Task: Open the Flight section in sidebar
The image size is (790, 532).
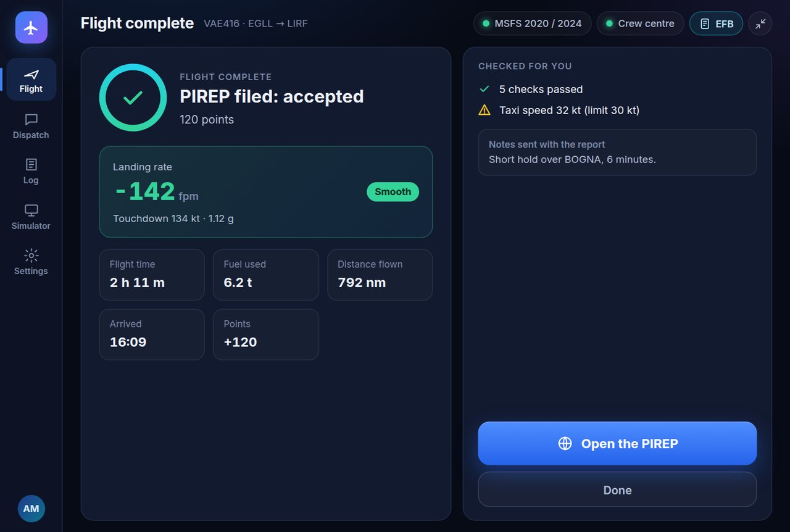Action: coord(31,80)
